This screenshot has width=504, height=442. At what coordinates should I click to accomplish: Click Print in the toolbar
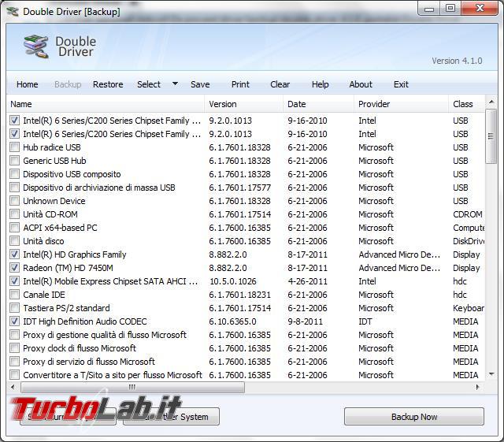240,84
